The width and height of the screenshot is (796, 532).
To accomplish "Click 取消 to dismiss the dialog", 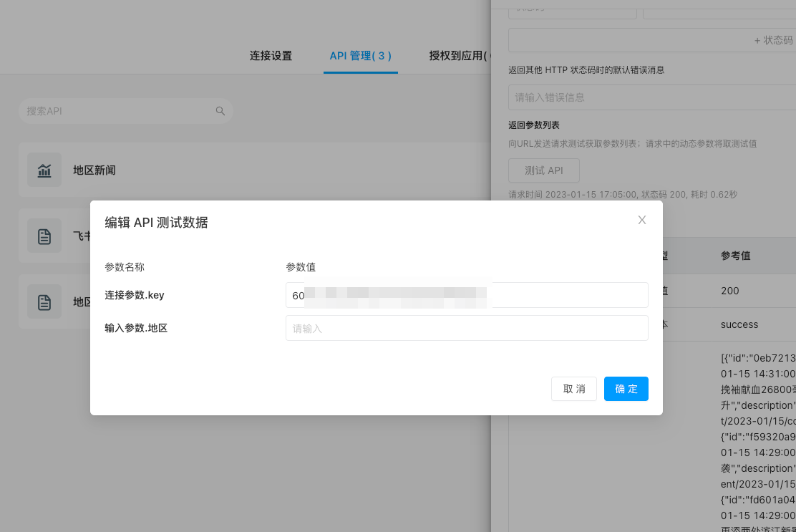I will pyautogui.click(x=573, y=389).
